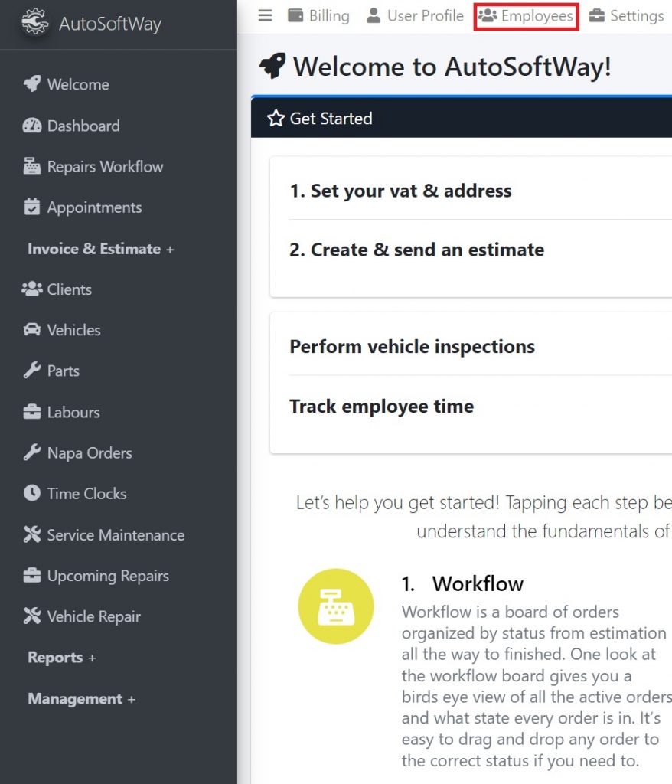Click the Vehicles car icon
The image size is (672, 784).
[32, 329]
